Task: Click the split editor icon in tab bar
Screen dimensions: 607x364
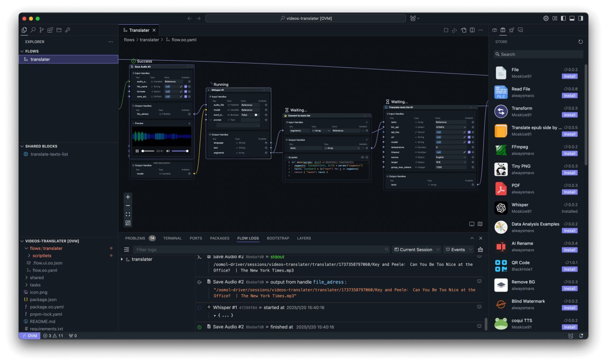Action: click(x=472, y=30)
